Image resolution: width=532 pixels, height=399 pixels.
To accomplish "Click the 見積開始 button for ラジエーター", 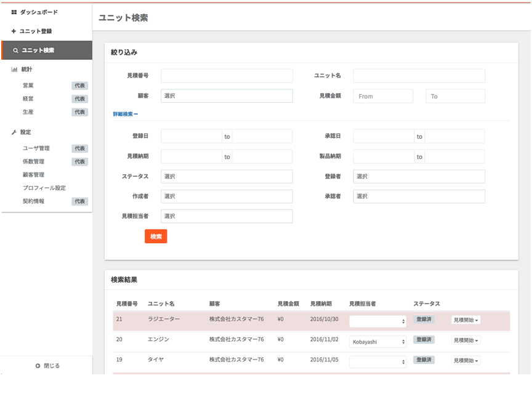I will click(x=466, y=320).
